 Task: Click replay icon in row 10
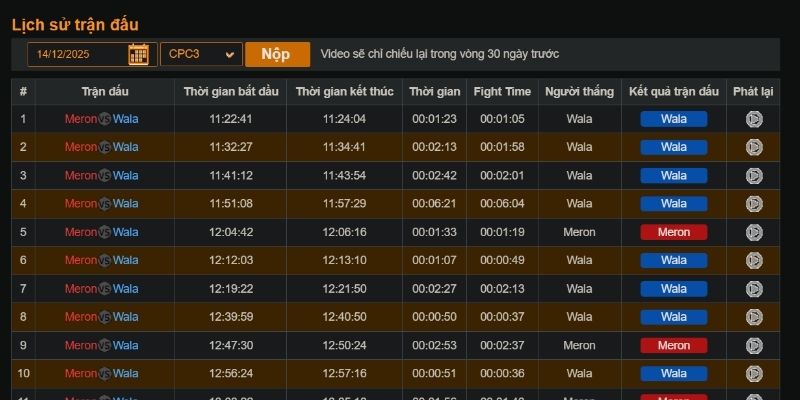pyautogui.click(x=754, y=373)
